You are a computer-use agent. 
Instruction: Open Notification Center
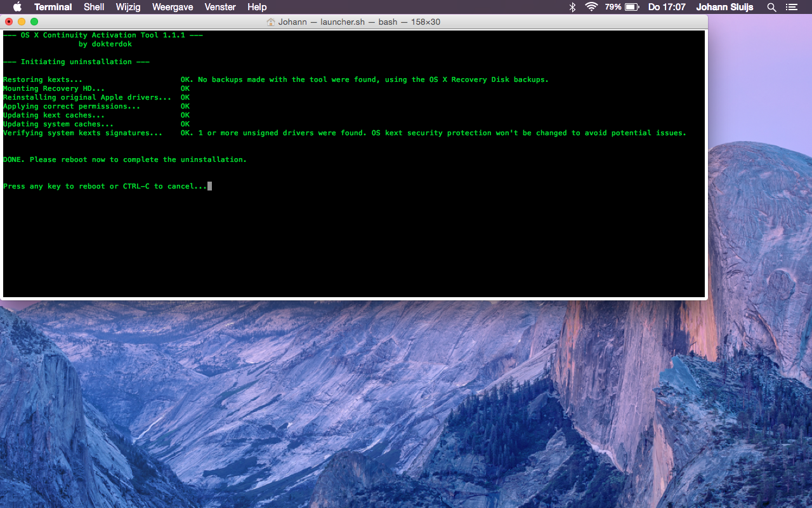pyautogui.click(x=791, y=7)
